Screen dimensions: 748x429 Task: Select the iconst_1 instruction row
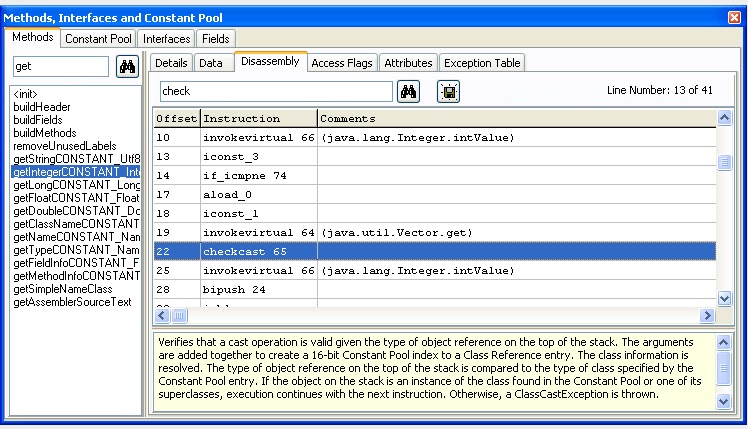[x=435, y=213]
